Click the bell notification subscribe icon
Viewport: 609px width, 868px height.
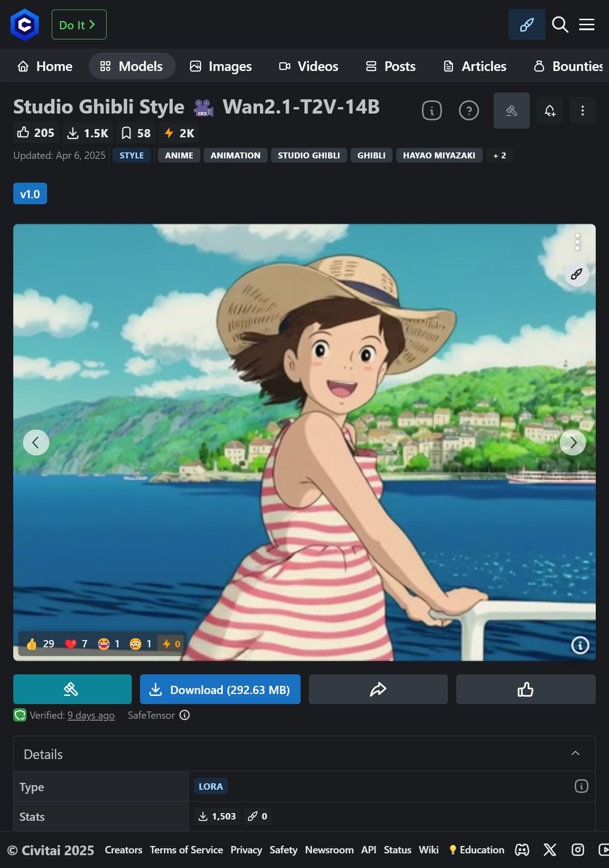click(550, 111)
